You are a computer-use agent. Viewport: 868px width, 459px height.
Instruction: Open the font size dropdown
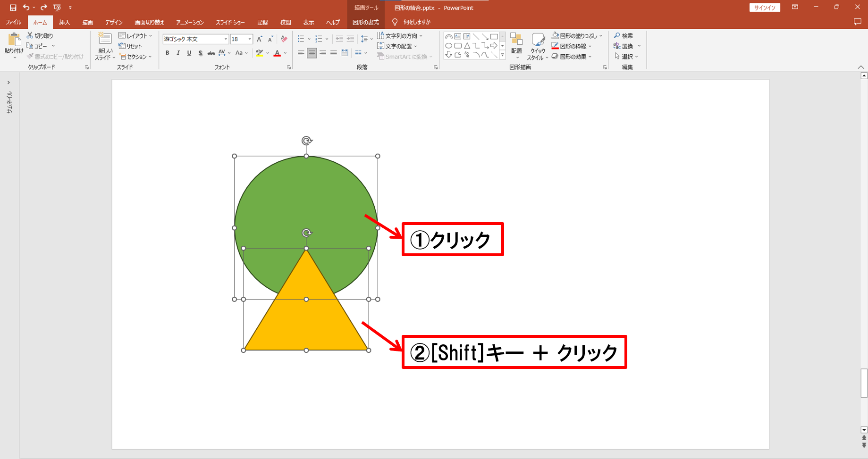click(x=250, y=39)
